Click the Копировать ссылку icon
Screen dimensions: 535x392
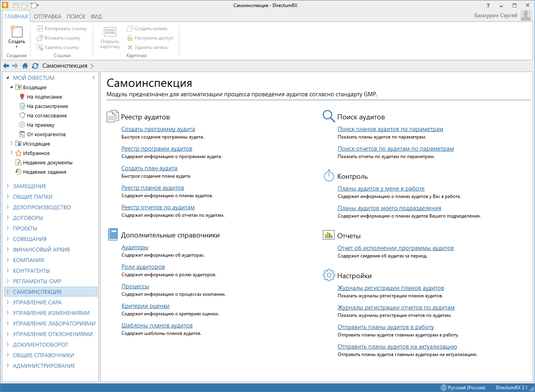pyautogui.click(x=40, y=29)
